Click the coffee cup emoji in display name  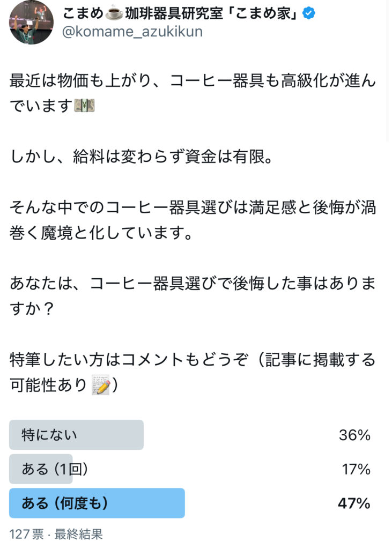[x=114, y=13]
